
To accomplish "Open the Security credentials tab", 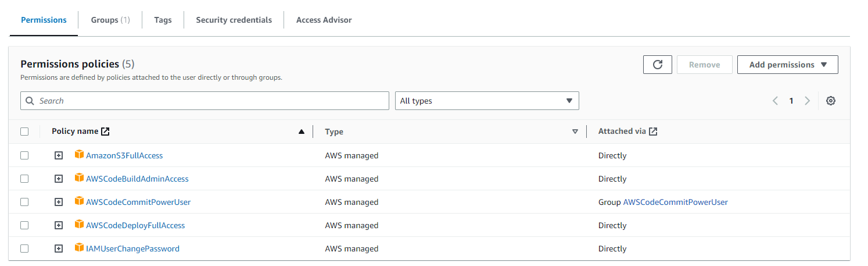I will click(x=234, y=20).
